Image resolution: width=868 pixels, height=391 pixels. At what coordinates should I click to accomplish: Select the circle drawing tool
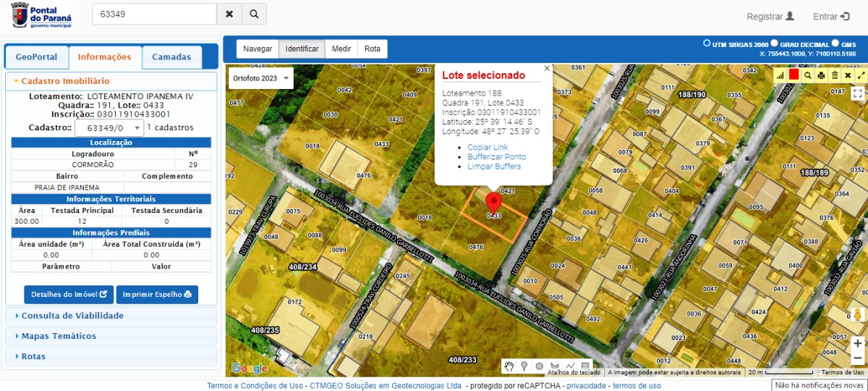pyautogui.click(x=540, y=366)
